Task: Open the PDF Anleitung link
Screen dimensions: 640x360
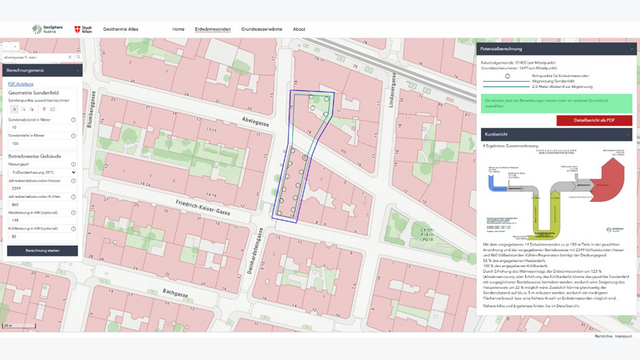Action: click(x=21, y=84)
